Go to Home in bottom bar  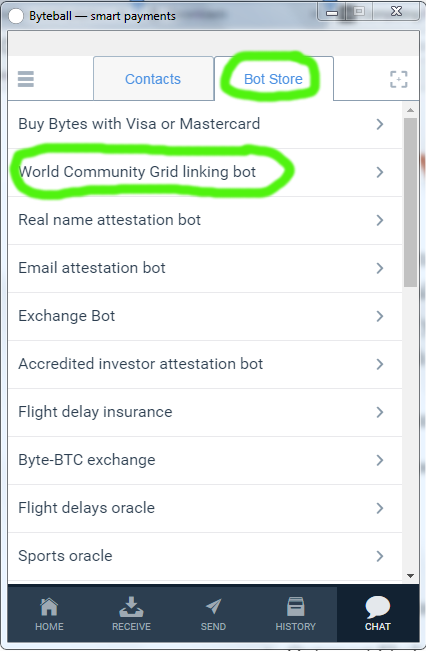[49, 614]
